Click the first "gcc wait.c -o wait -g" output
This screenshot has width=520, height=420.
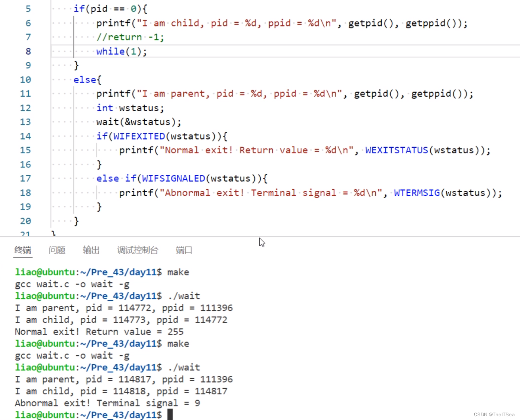pos(72,284)
